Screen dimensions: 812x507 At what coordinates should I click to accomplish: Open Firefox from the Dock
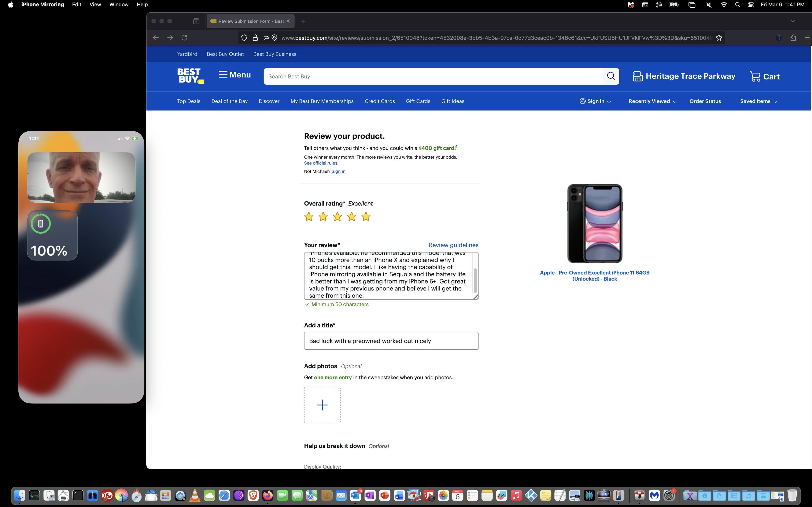(x=268, y=495)
